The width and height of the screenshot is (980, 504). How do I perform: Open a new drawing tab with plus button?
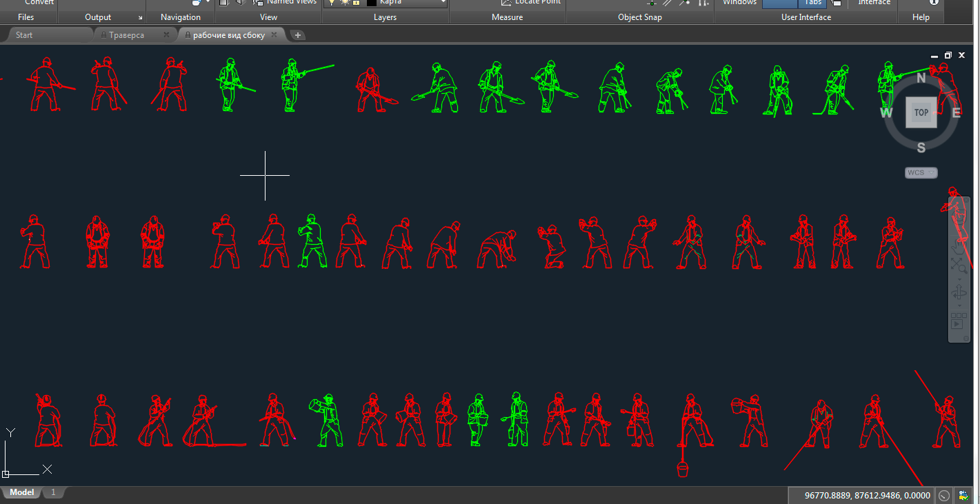click(297, 34)
